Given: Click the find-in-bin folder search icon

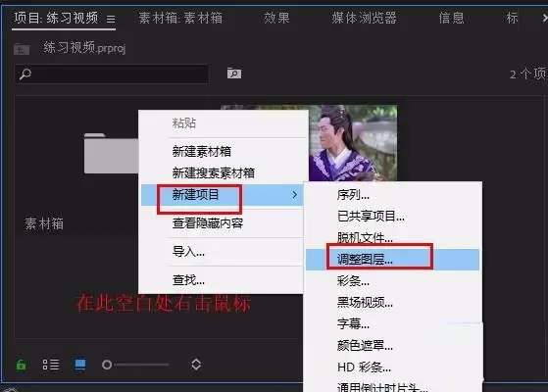Looking at the screenshot, I should 234,73.
